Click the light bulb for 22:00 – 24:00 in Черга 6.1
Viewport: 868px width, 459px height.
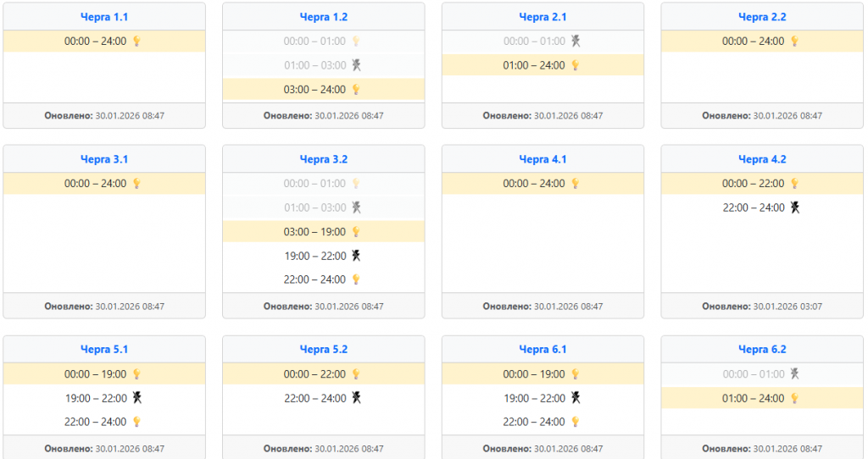576,422
